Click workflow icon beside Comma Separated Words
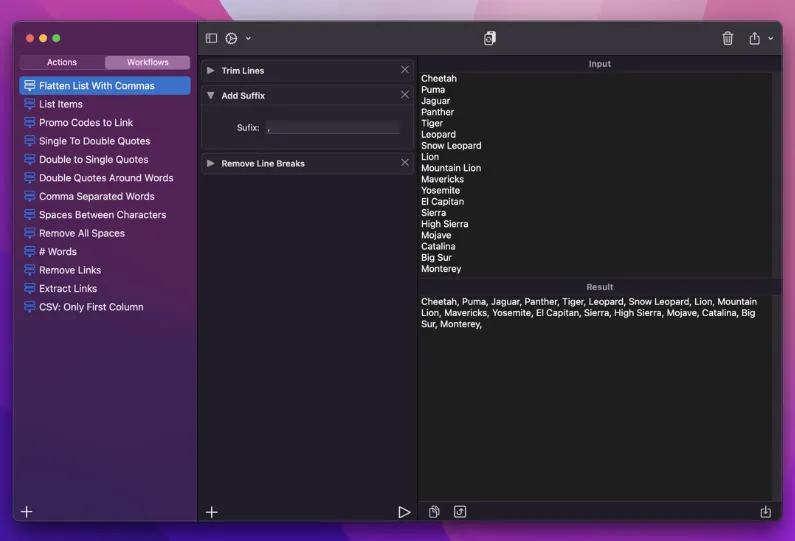The width and height of the screenshot is (795, 541). click(x=30, y=196)
